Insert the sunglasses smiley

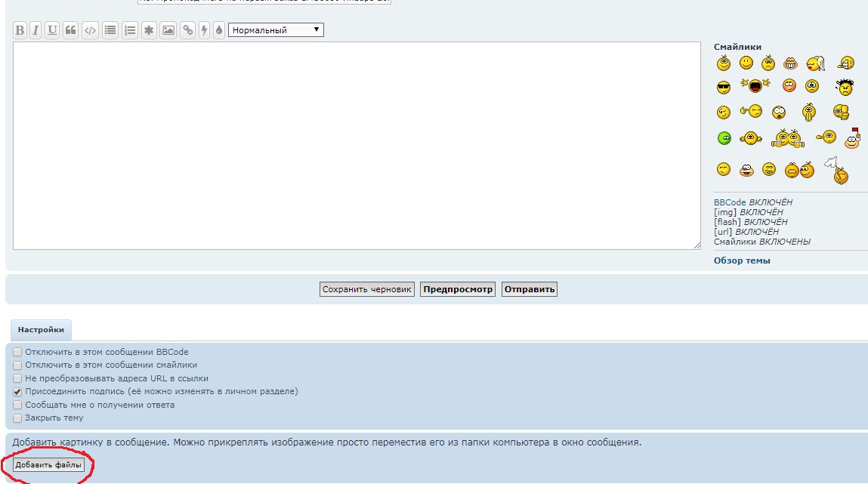click(x=724, y=88)
